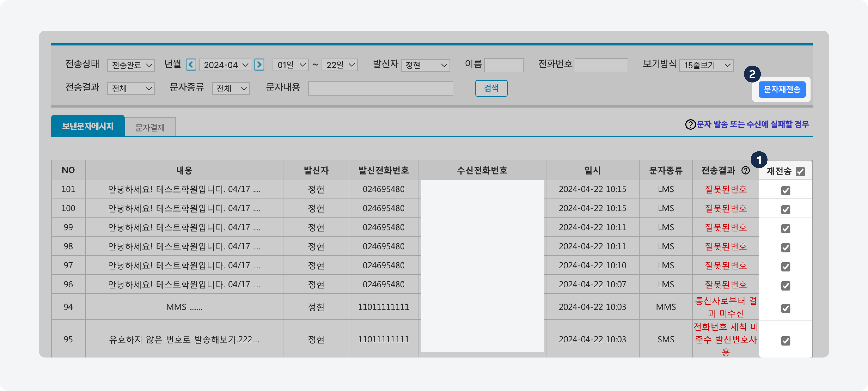Image resolution: width=868 pixels, height=391 pixels.
Task: Open the 발신자 dropdown showing 정현
Action: pos(426,65)
